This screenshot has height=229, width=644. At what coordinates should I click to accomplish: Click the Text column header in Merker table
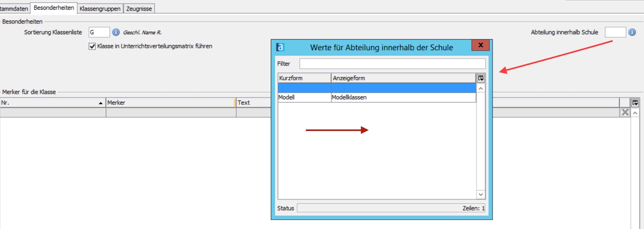click(253, 103)
